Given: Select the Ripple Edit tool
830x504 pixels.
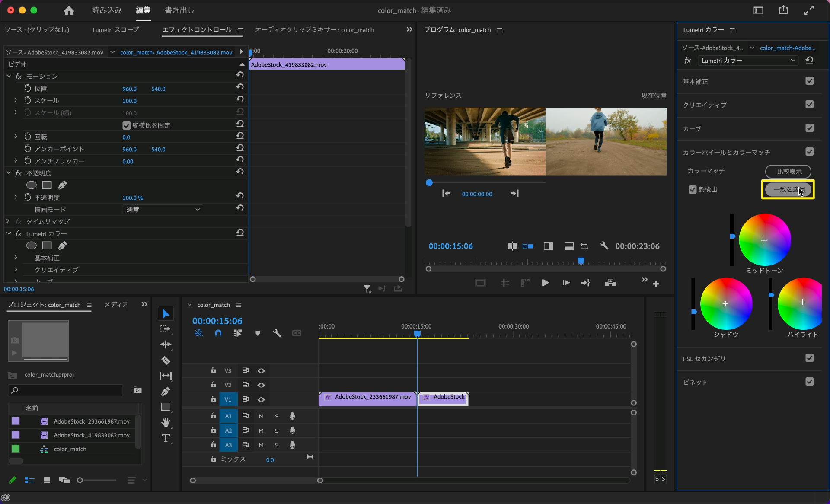Looking at the screenshot, I should point(166,345).
